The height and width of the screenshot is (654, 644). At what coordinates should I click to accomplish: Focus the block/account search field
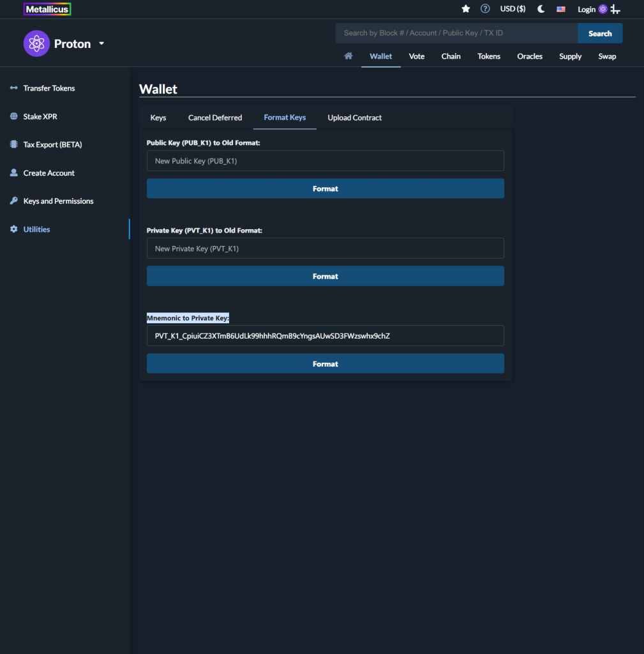(456, 33)
